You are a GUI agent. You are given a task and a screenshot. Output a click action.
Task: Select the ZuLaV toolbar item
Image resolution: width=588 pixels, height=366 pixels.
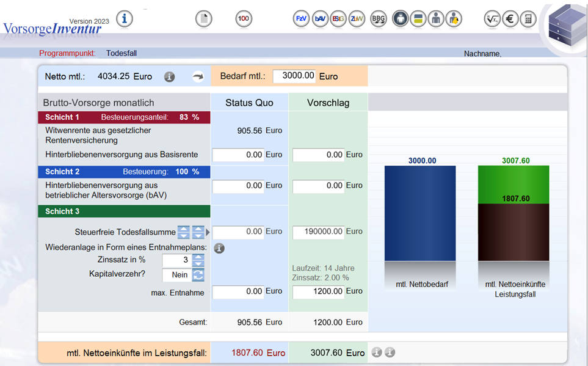pyautogui.click(x=358, y=19)
